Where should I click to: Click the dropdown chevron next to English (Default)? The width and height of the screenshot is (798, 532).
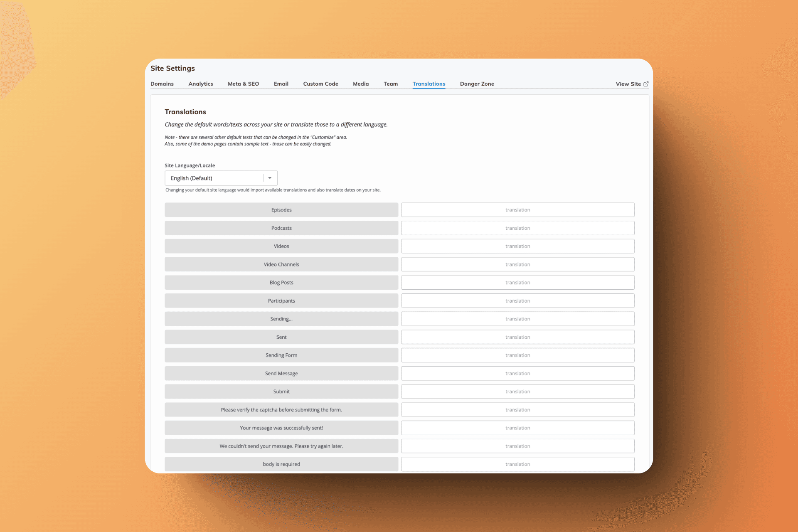point(270,178)
